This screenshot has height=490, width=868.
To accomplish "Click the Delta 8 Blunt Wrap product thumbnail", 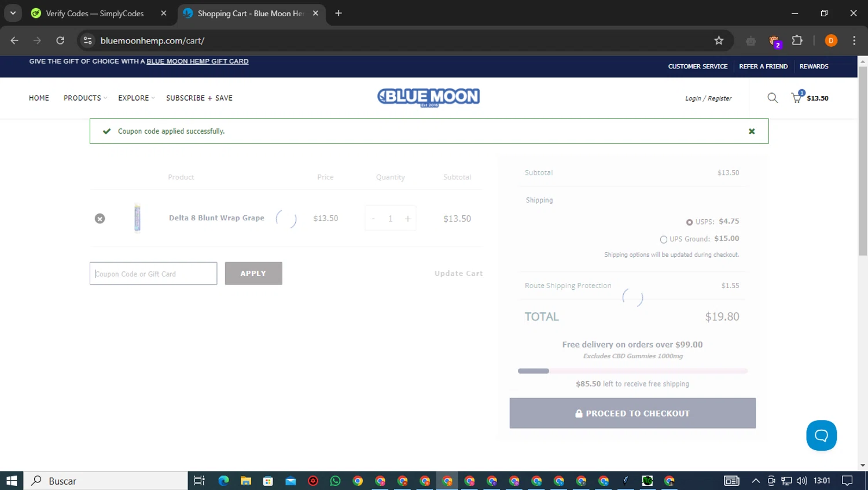I will coord(137,218).
